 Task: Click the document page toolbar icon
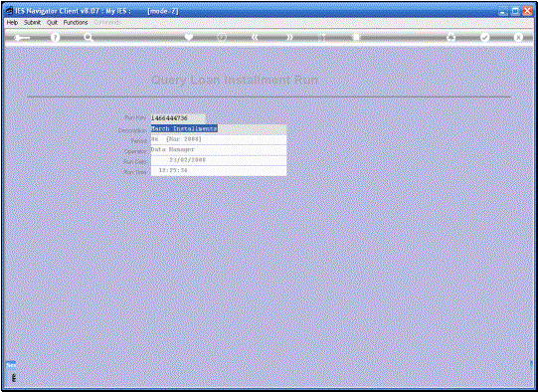(x=356, y=37)
